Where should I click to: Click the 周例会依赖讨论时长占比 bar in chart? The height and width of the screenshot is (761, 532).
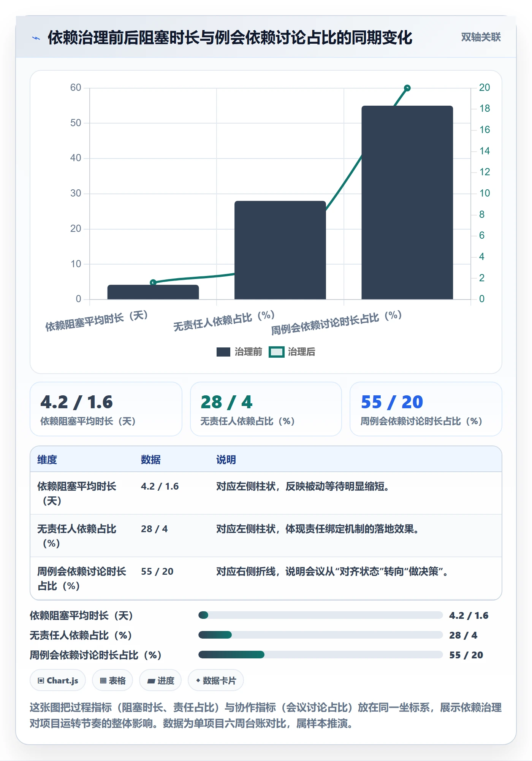point(407,203)
